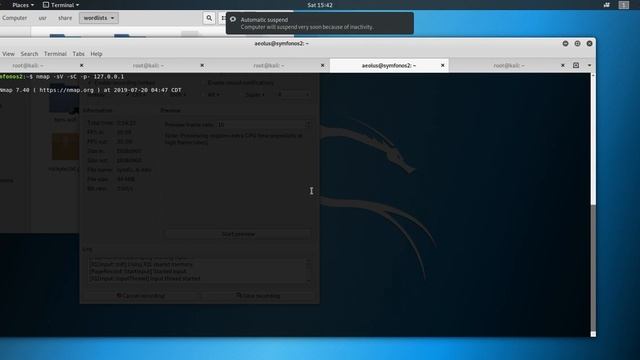Close the third root@kali tab
This screenshot has height=360, width=640.
[x=322, y=65]
